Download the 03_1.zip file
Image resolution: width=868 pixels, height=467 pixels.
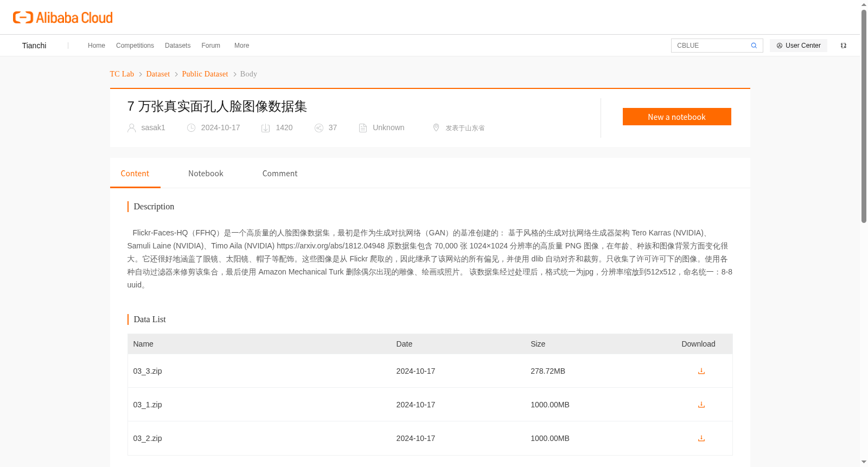click(x=701, y=405)
